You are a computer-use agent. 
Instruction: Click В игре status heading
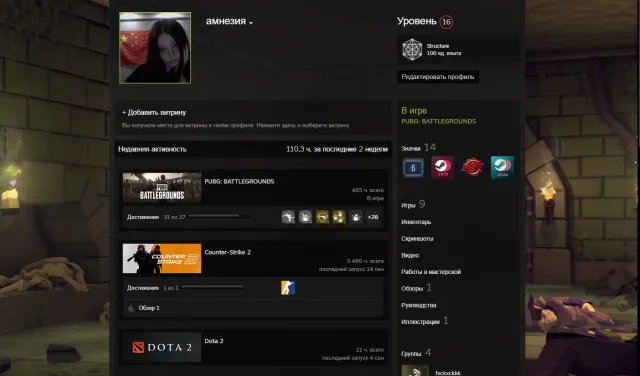coord(414,111)
